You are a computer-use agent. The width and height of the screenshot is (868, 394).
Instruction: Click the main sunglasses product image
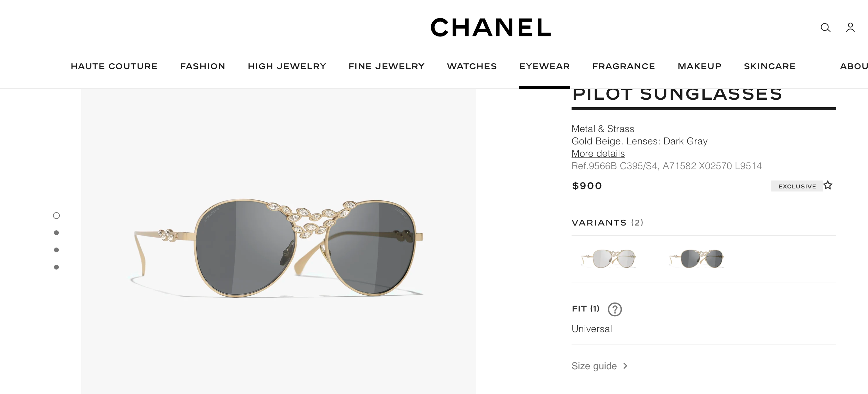279,241
